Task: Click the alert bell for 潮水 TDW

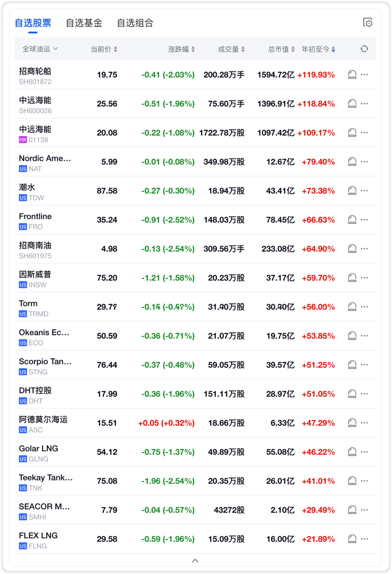Action: pyautogui.click(x=352, y=191)
